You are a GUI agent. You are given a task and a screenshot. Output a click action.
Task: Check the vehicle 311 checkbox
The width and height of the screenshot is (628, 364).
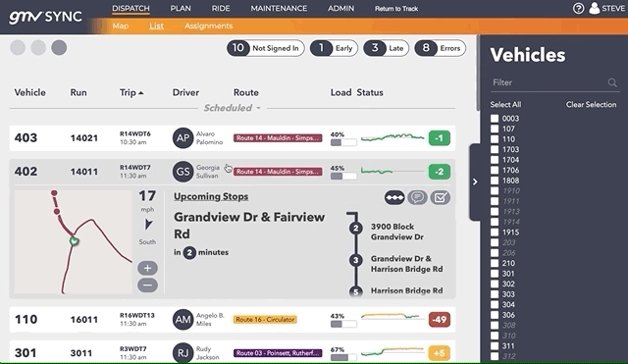495,346
